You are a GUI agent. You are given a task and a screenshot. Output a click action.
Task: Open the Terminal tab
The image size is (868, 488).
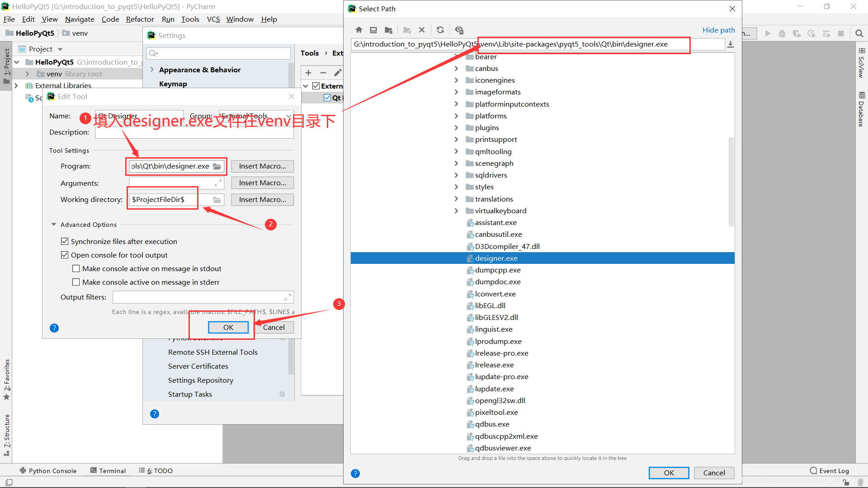(x=108, y=470)
